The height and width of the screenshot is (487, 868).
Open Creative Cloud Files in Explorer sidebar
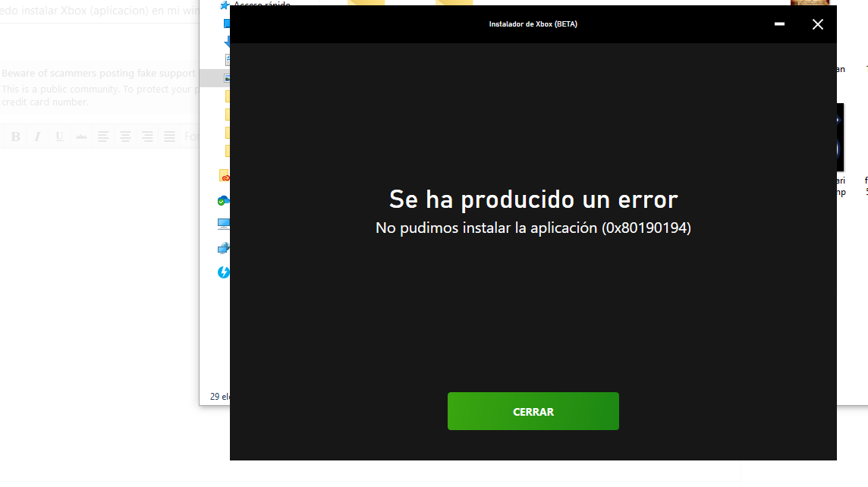(x=224, y=176)
